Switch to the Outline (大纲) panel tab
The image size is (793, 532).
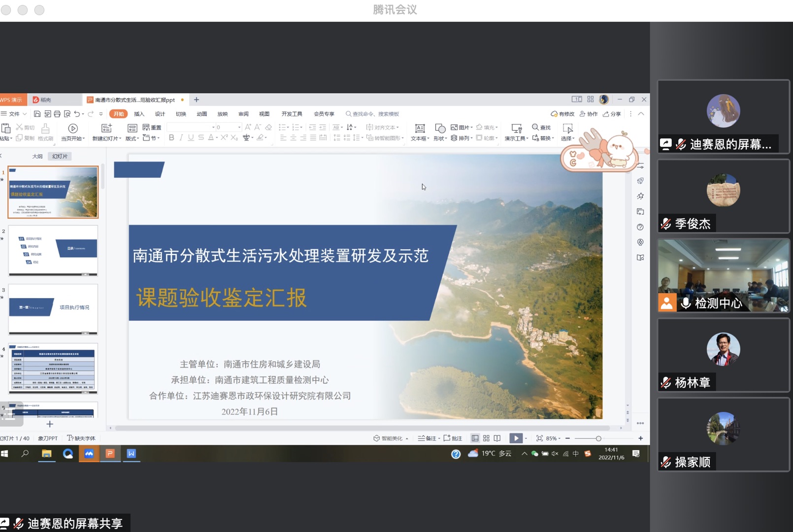37,156
